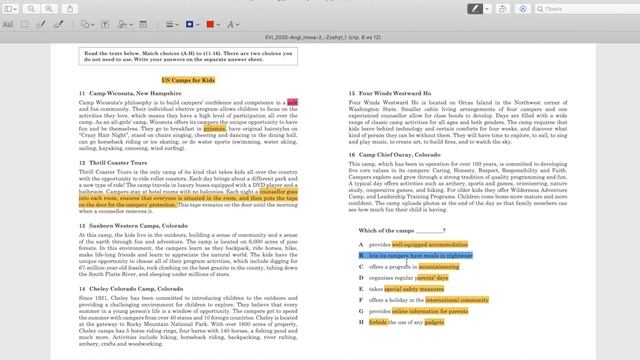Click option E highlight 'special safety measures'
640x360 pixels.
coord(414,289)
